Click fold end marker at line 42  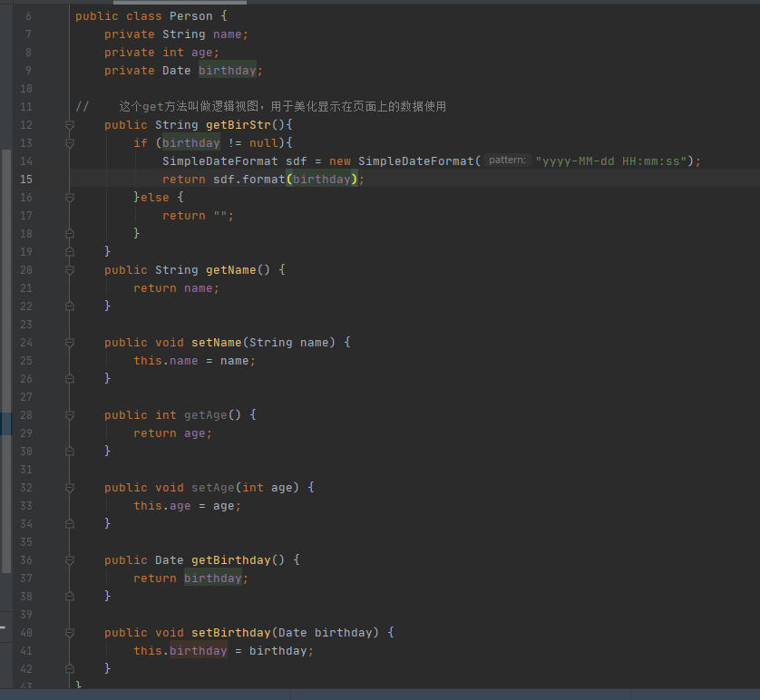point(69,669)
